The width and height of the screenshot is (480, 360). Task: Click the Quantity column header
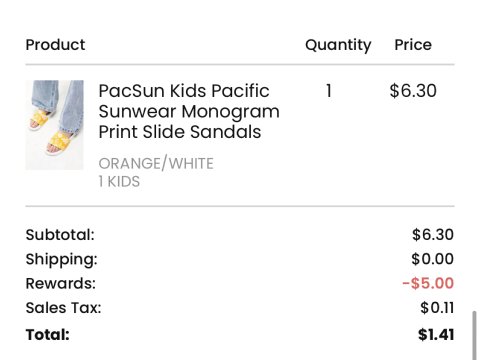pyautogui.click(x=338, y=45)
